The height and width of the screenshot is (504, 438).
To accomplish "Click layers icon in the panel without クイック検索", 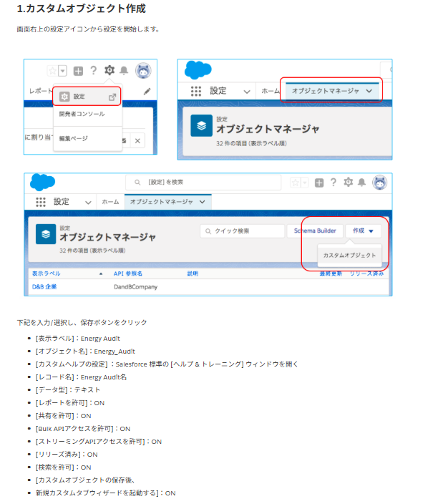I will 202,125.
